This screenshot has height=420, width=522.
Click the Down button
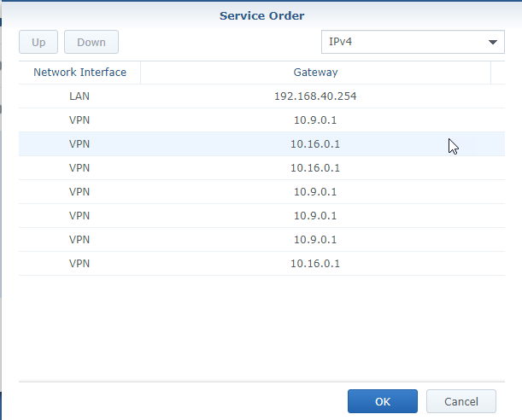(x=91, y=42)
